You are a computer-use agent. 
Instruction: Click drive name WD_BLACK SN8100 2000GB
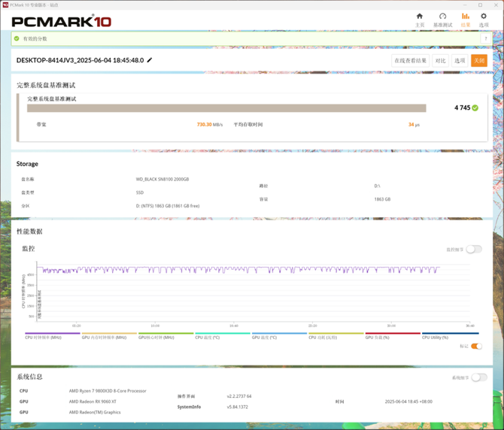[162, 179]
